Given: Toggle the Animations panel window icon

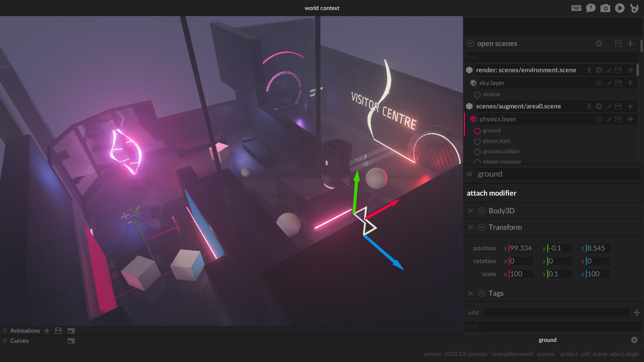Looking at the screenshot, I should pos(71,331).
